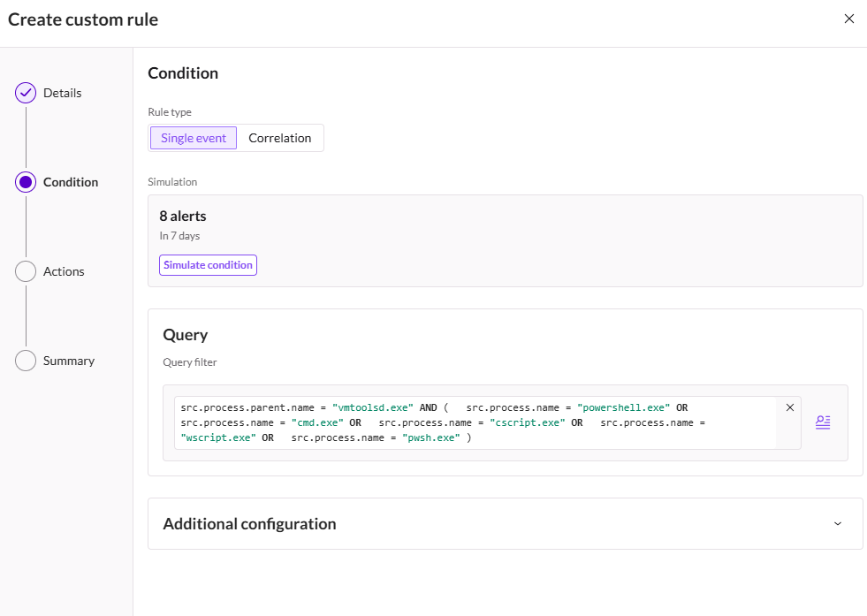
Task: Choose Single event rule type
Action: coord(194,138)
